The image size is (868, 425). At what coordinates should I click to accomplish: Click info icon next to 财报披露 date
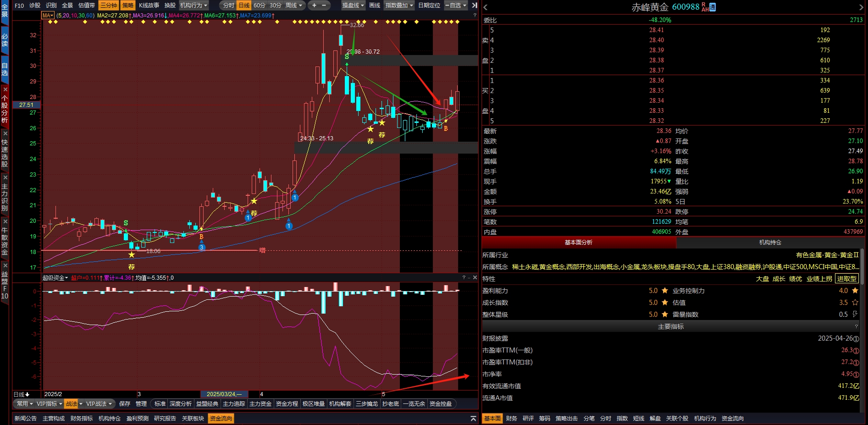pos(856,339)
